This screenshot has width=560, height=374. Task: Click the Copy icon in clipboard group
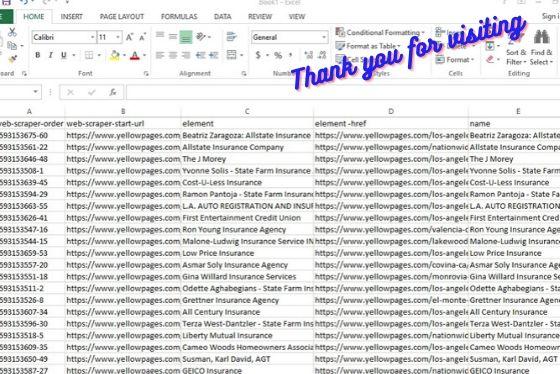pyautogui.click(x=12, y=46)
